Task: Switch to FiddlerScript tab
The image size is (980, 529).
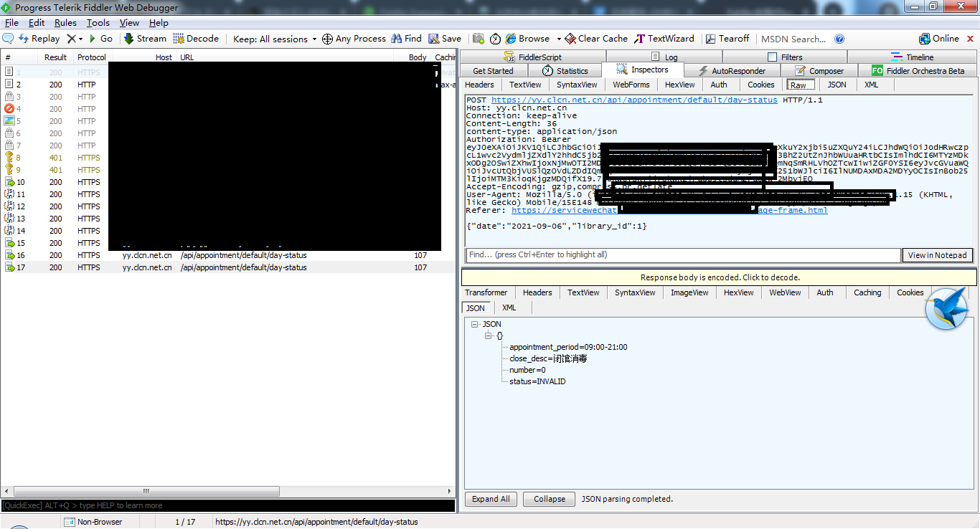Action: coord(532,57)
